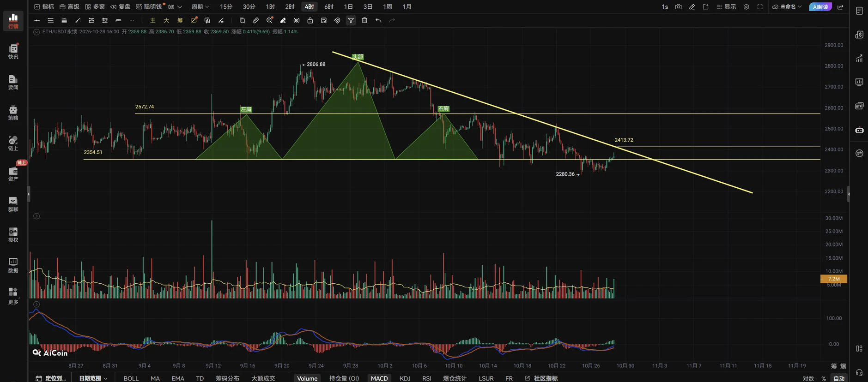This screenshot has width=868, height=382.
Task: Switch to the 15分 timeframe
Action: point(226,7)
